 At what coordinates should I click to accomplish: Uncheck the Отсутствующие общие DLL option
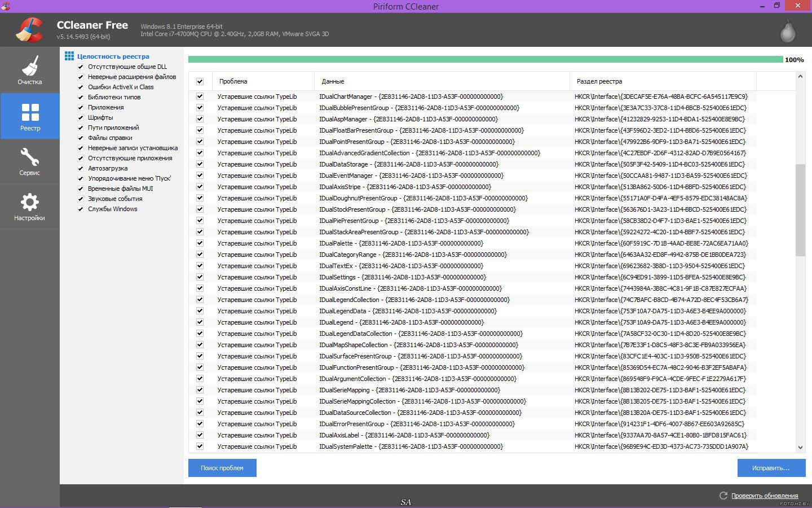(81, 67)
